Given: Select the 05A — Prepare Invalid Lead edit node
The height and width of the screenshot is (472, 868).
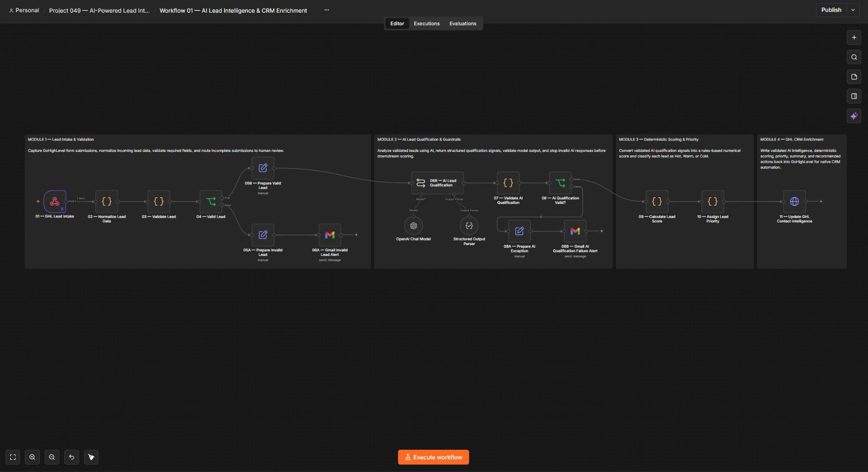Looking at the screenshot, I should tap(263, 235).
